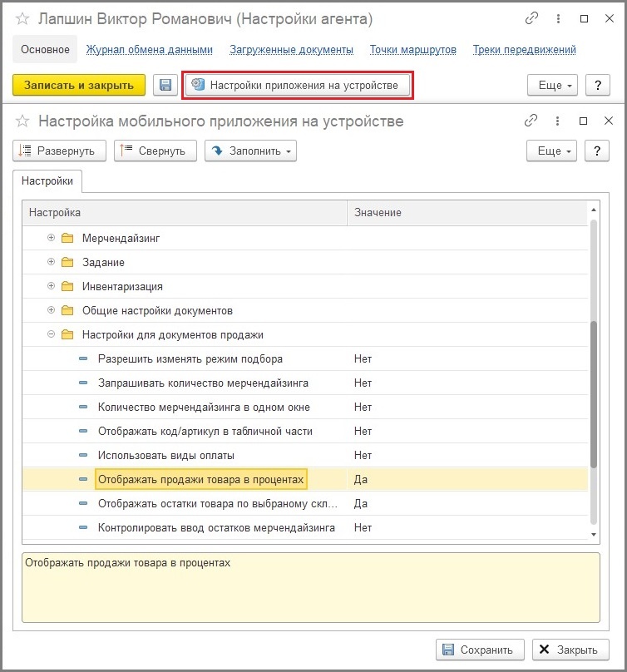Expand the Мерчендайзинг folder

[51, 237]
